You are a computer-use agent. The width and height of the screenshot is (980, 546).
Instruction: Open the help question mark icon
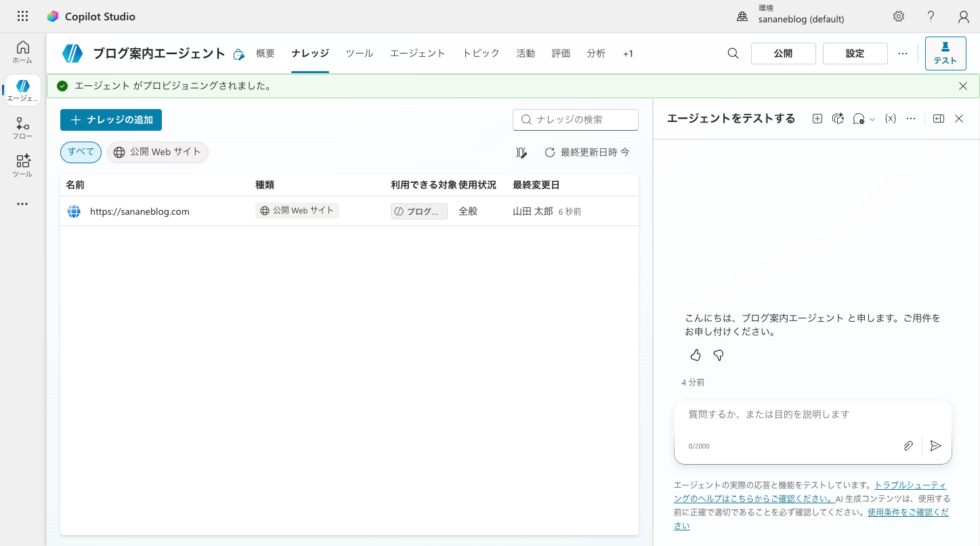coord(931,16)
